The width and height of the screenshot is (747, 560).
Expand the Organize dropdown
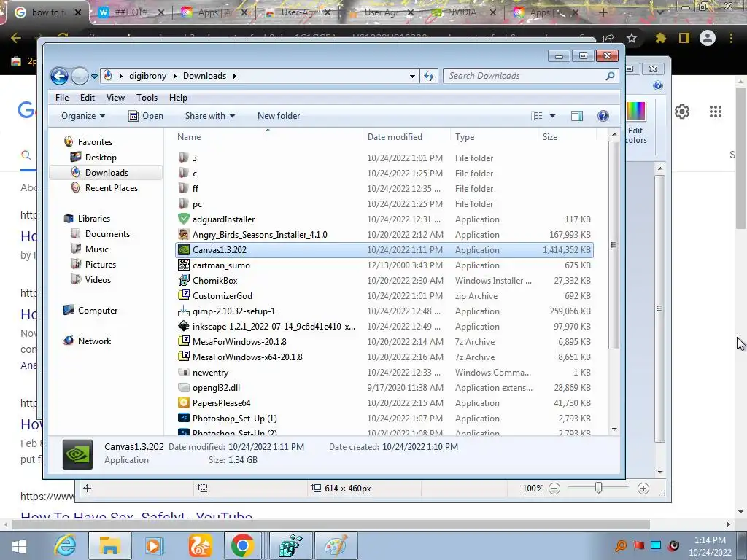pyautogui.click(x=83, y=116)
